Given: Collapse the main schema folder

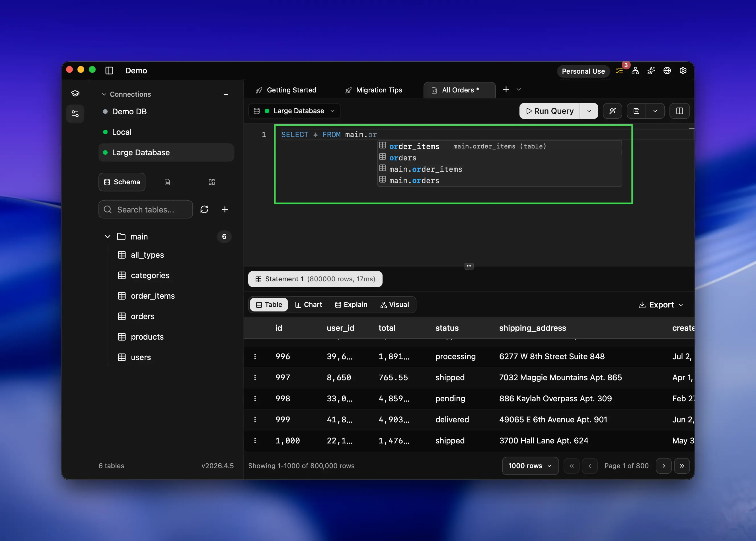Looking at the screenshot, I should pyautogui.click(x=107, y=237).
